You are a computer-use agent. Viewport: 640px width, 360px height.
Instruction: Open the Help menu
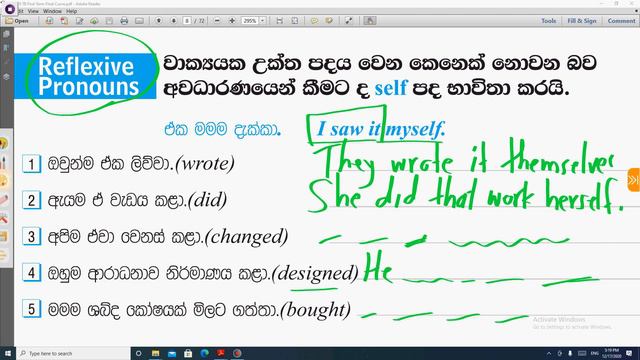pos(71,11)
